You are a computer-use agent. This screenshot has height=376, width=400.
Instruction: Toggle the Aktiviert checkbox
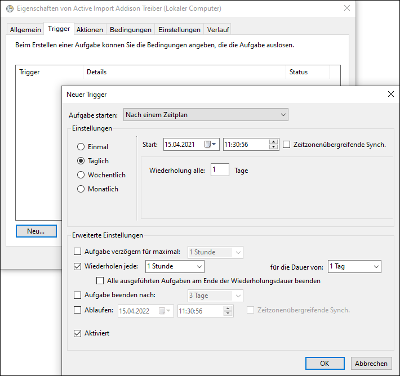77,333
